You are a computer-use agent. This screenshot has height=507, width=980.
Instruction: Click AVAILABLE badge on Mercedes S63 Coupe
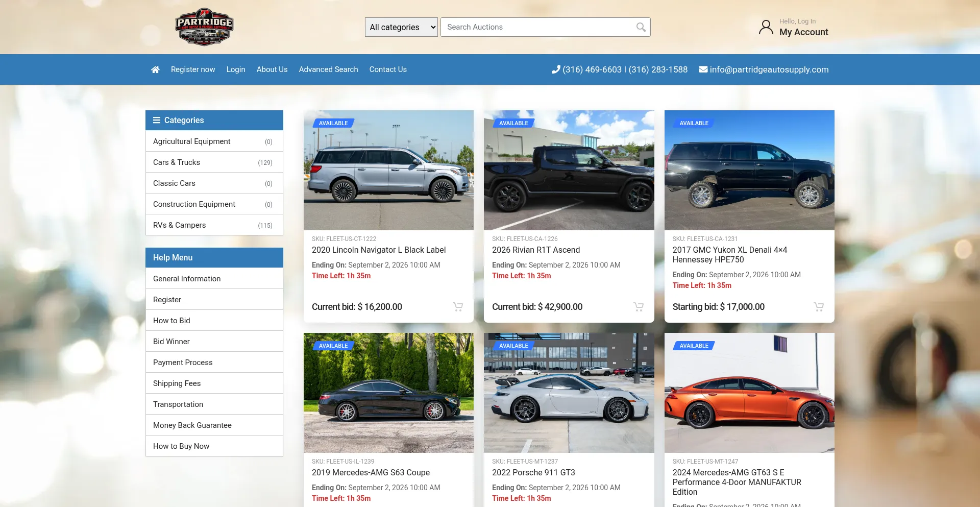(x=333, y=346)
